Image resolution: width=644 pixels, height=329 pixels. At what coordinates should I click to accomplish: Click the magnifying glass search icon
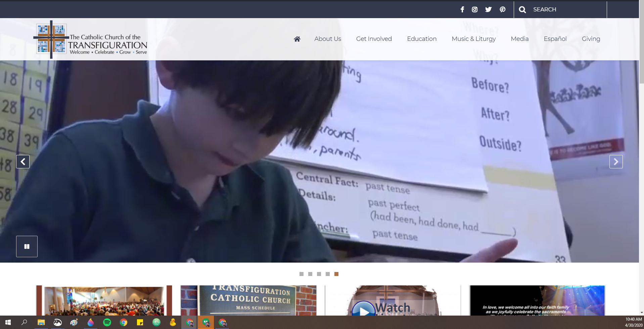tap(522, 10)
